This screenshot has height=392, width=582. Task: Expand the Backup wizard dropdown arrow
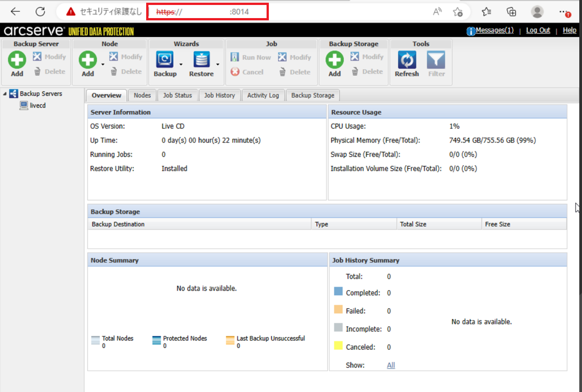181,65
